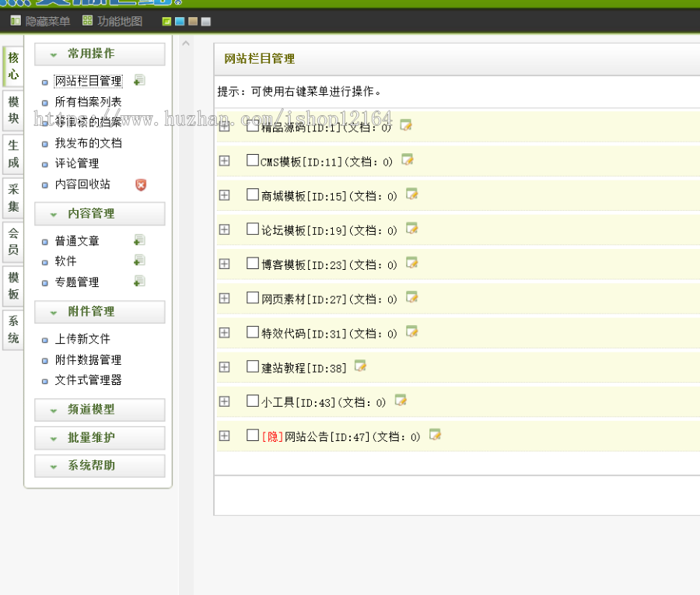Select the blue theme color swatch

click(x=179, y=23)
